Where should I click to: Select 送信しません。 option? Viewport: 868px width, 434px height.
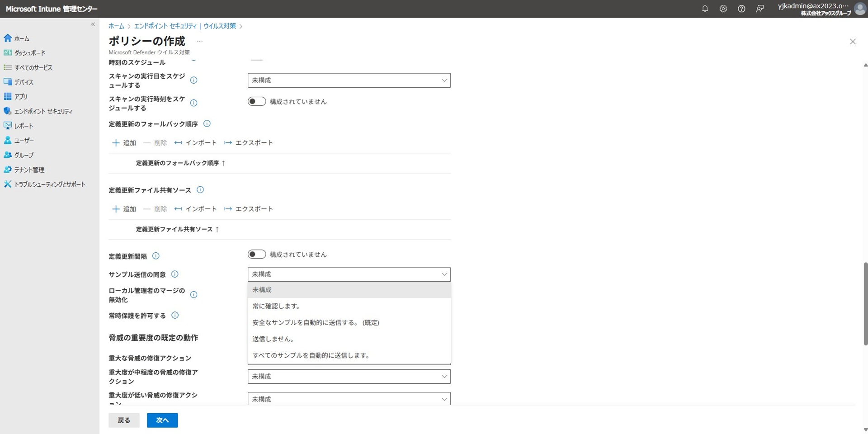click(x=349, y=339)
